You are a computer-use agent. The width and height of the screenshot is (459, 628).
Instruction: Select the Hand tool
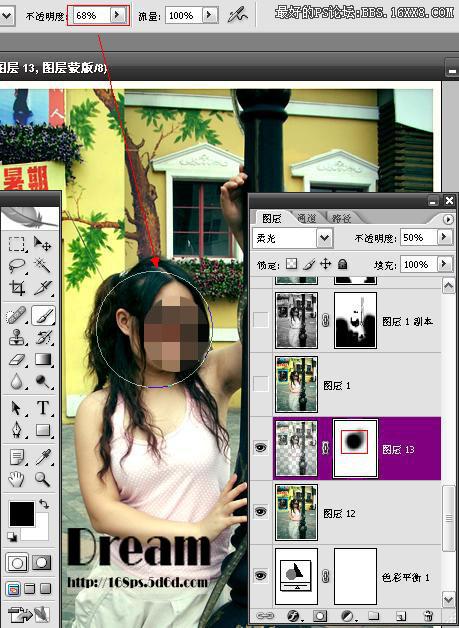[17, 479]
